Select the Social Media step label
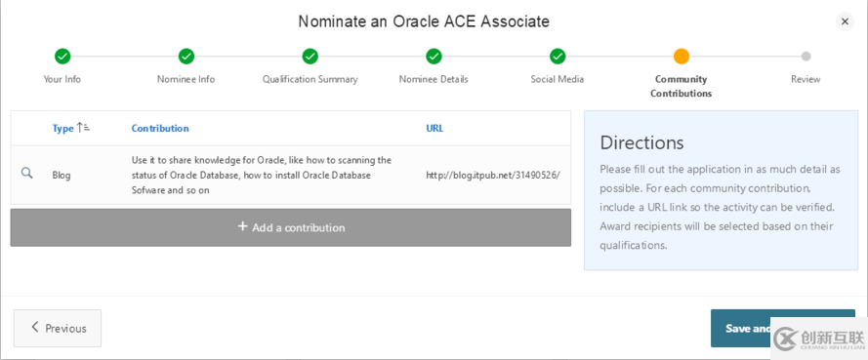 [558, 79]
